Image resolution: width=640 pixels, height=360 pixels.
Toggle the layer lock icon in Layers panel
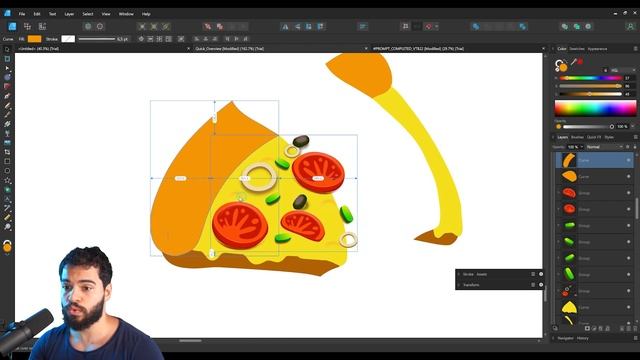635,147
